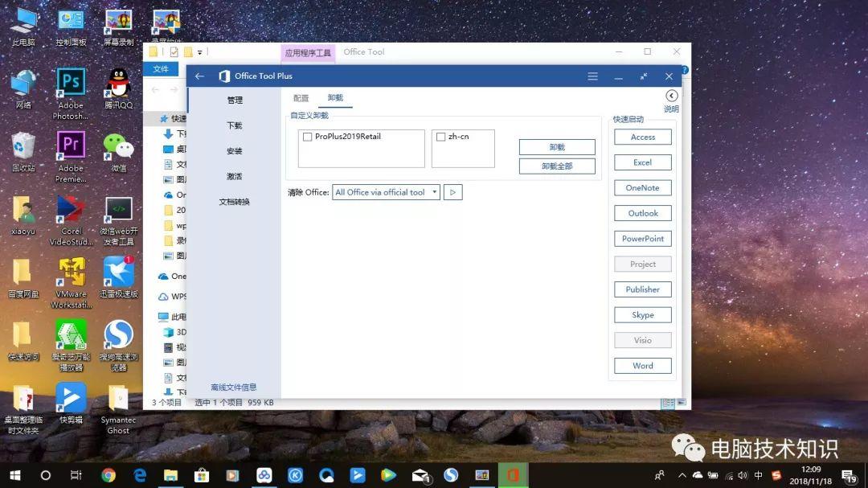The image size is (868, 488).
Task: Open Corel VideoStudio desktop shortcut
Action: click(71, 220)
